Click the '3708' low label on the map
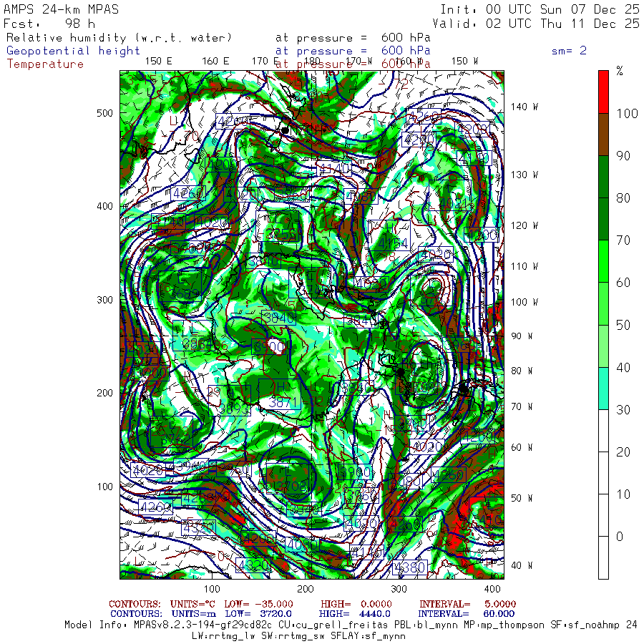This screenshot has height=644, width=644. (291, 487)
